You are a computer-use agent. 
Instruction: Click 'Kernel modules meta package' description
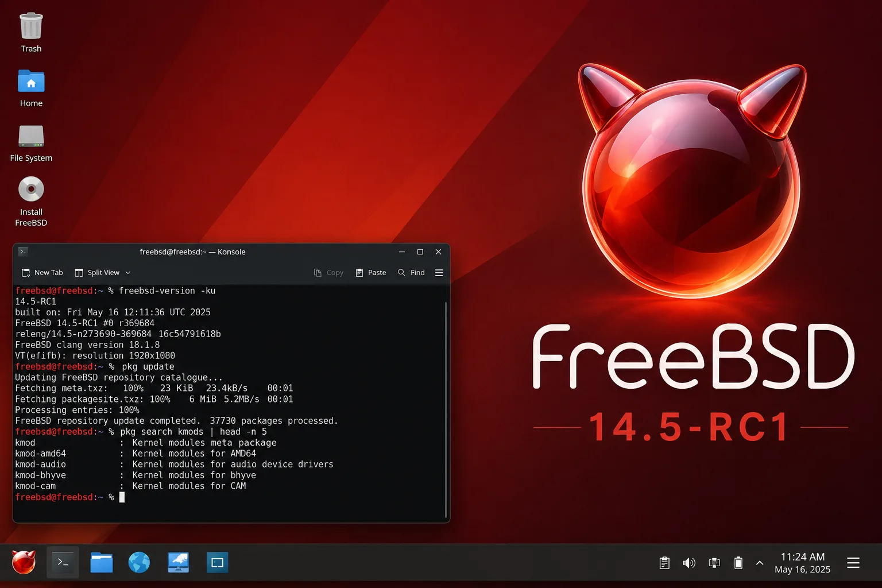click(204, 443)
